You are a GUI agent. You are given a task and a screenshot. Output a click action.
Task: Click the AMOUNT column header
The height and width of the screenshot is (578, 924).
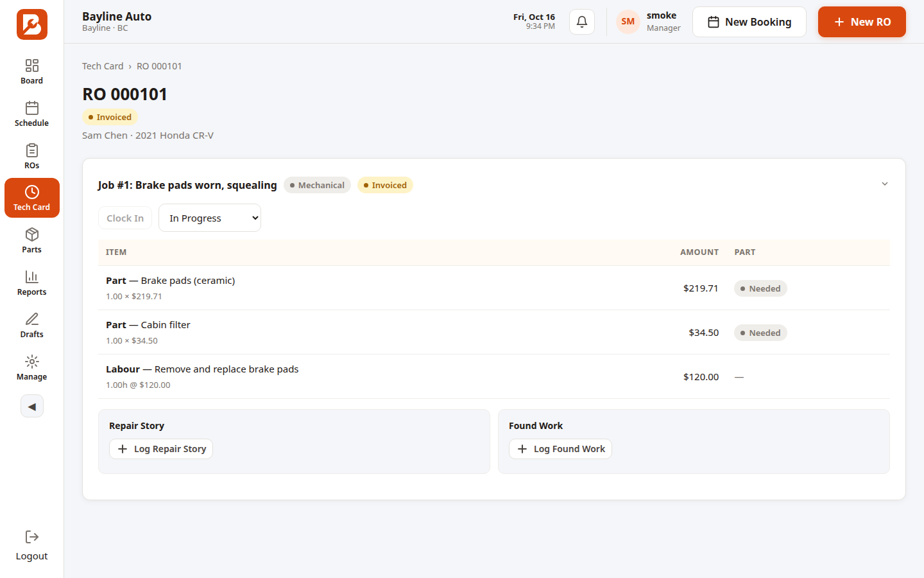click(x=699, y=252)
